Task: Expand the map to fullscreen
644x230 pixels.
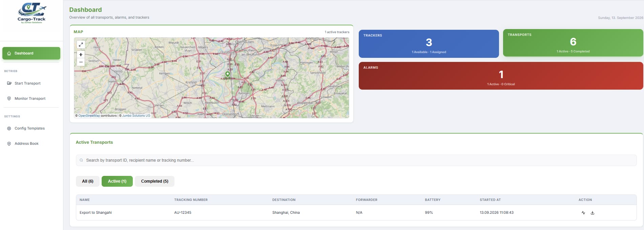Action: coord(81,44)
